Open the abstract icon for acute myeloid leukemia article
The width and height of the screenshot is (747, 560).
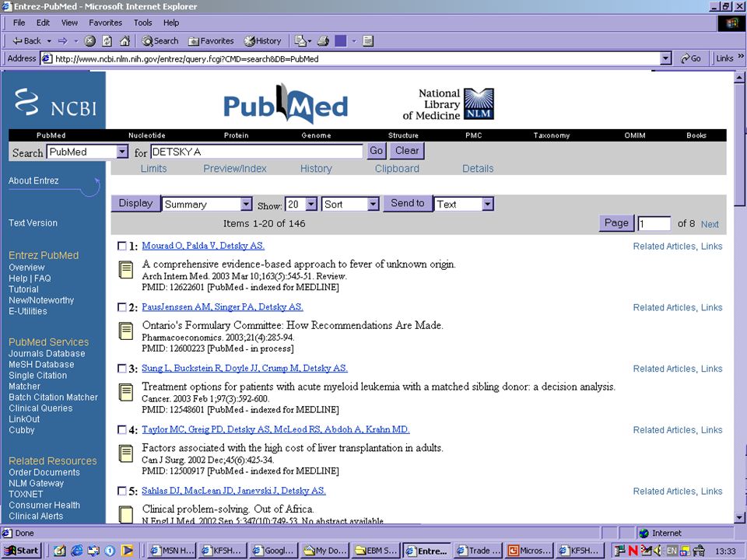(126, 392)
